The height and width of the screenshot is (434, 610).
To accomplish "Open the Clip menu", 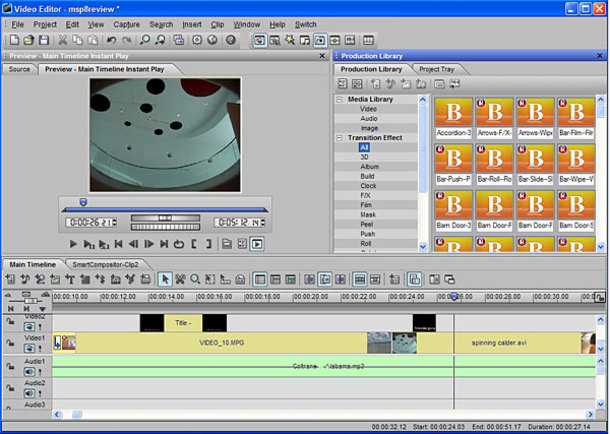I will 217,24.
